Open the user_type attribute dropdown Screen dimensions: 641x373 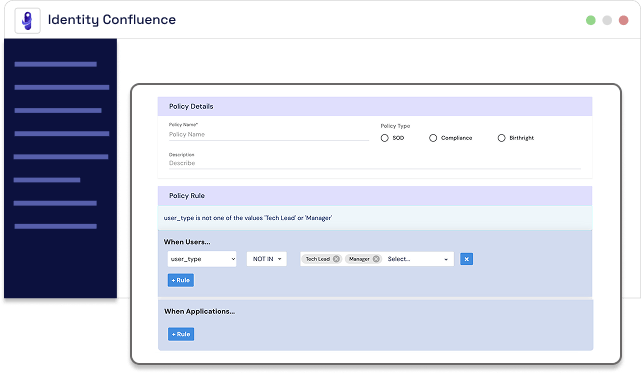[202, 259]
